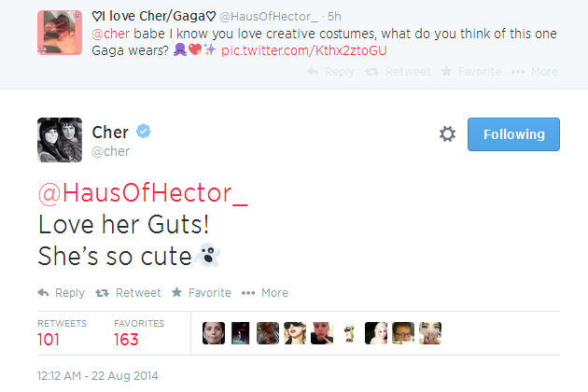The width and height of the screenshot is (588, 392).
Task: Open Cher's black-and-white profile picture
Action: (x=60, y=140)
